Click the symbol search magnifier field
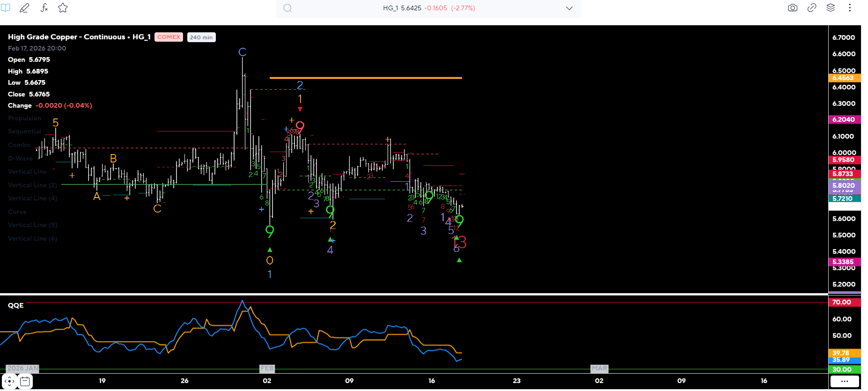This screenshot has width=868, height=391. (x=287, y=8)
